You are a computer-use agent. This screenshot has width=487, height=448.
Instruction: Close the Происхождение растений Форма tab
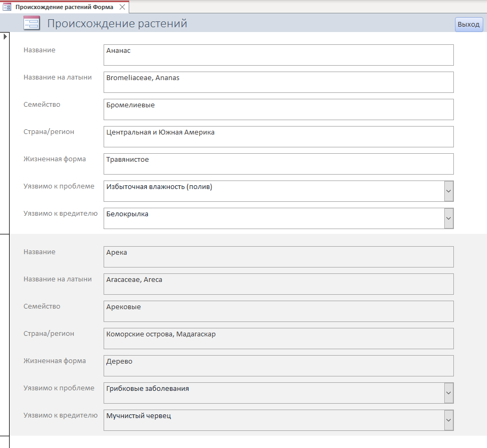click(x=122, y=7)
